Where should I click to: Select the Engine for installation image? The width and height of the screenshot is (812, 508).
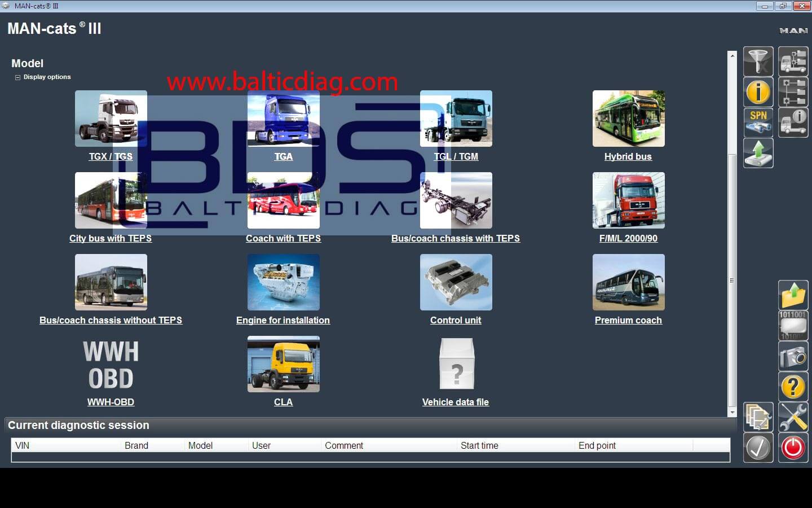coord(284,282)
